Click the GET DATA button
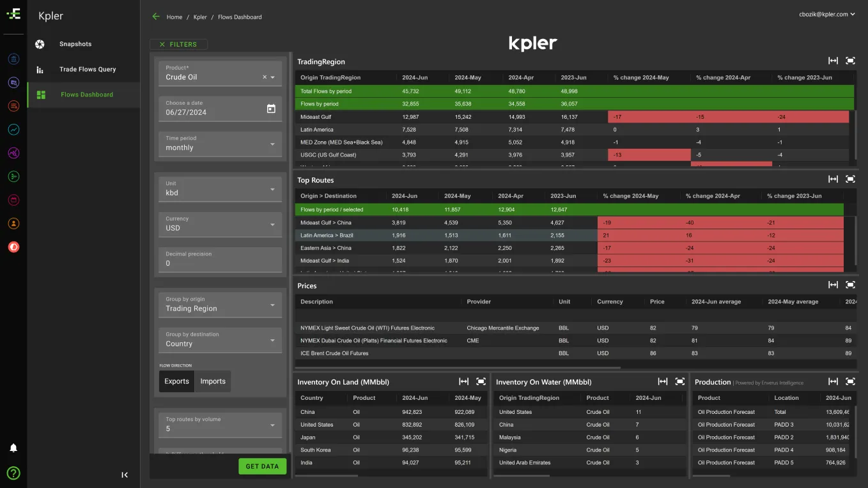Image resolution: width=868 pixels, height=488 pixels. (x=262, y=466)
